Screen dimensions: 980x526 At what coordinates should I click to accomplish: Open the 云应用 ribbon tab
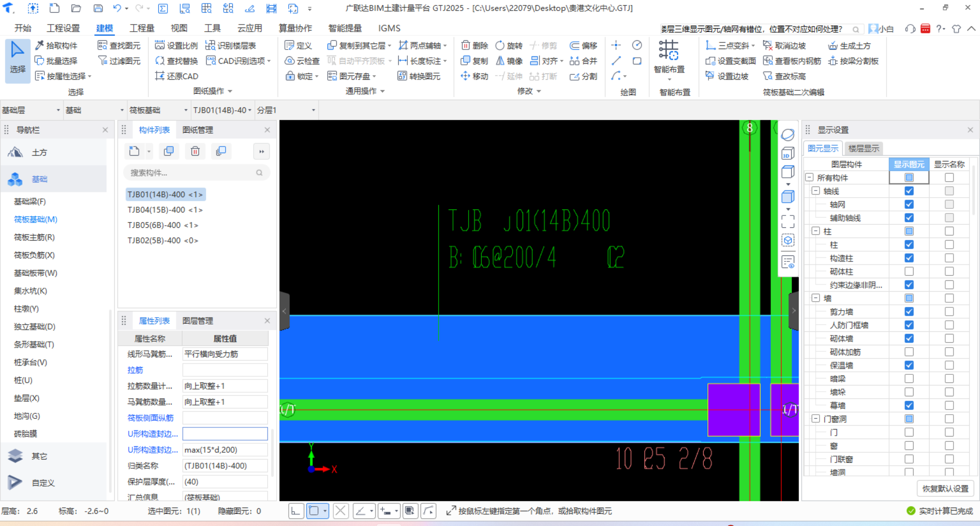pos(250,28)
